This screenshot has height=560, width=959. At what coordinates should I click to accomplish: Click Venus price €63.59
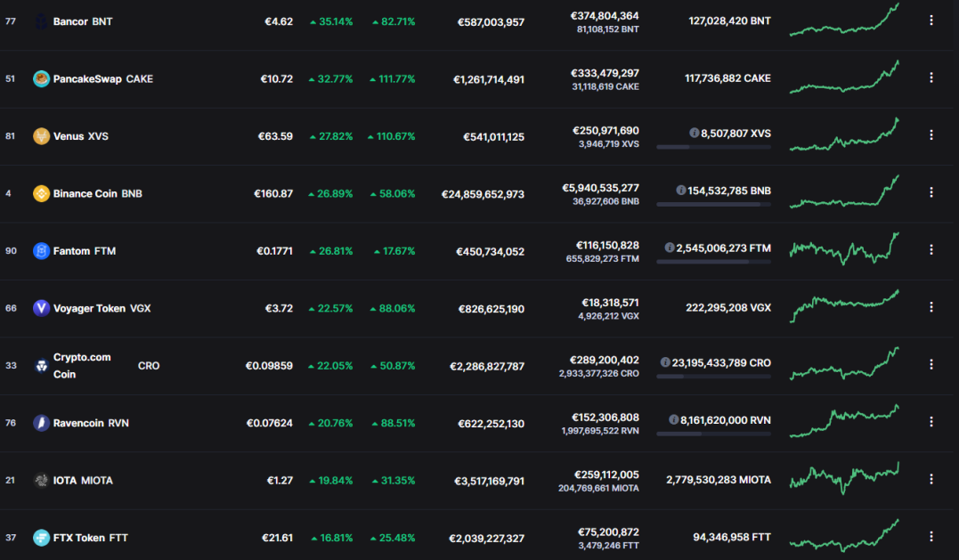pos(275,136)
